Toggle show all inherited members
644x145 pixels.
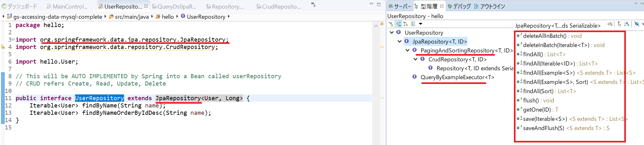coord(619,24)
